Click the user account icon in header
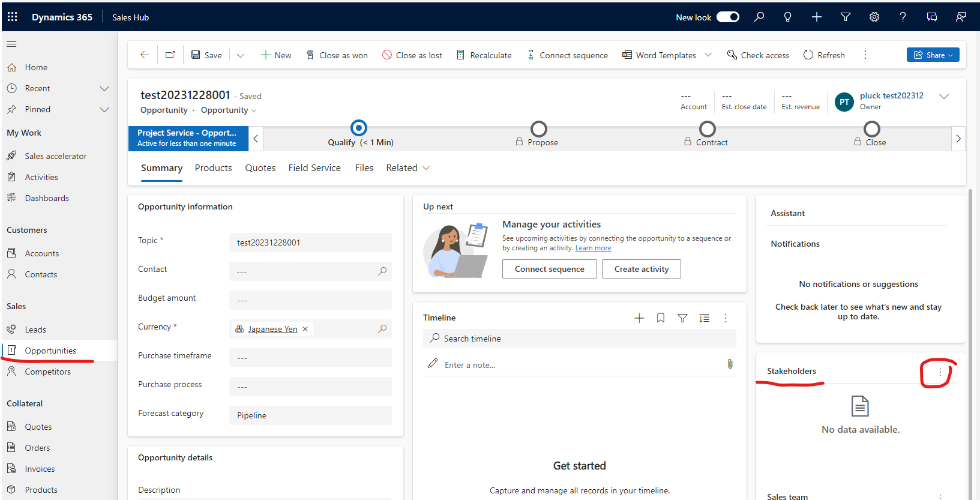The width and height of the screenshot is (980, 500). [x=961, y=17]
